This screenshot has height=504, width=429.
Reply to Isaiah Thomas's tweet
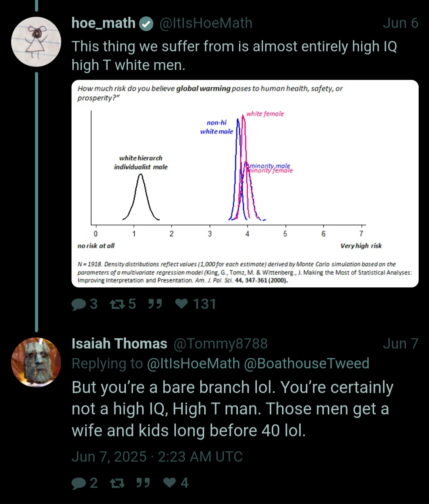click(x=79, y=483)
